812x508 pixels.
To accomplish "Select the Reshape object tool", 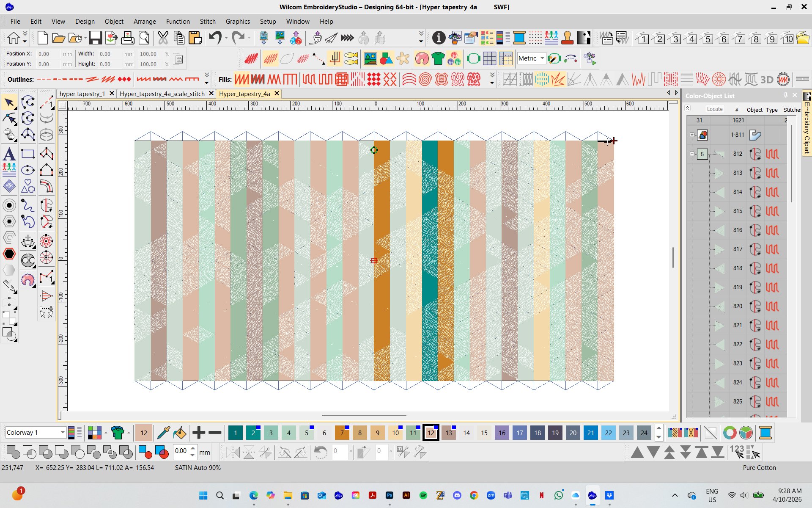I will click(9, 119).
